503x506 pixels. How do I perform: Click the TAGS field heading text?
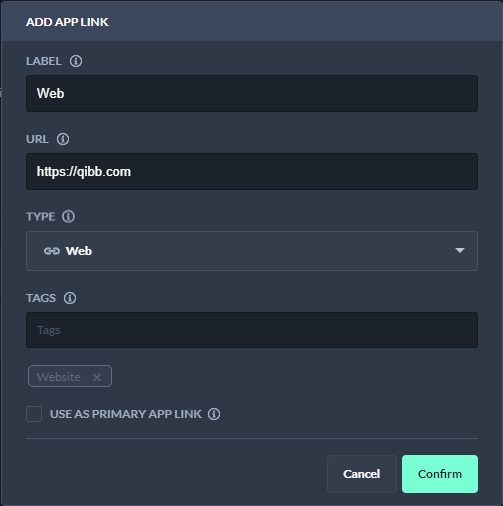41,298
